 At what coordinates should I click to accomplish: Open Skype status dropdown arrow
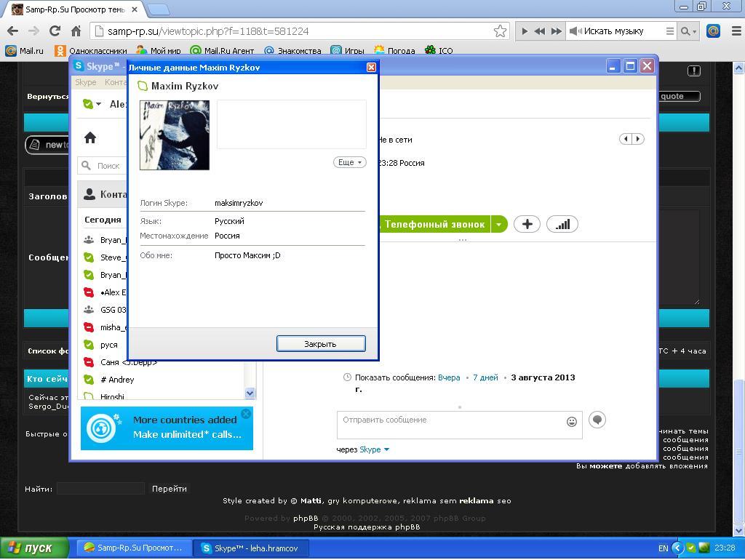tap(98, 104)
